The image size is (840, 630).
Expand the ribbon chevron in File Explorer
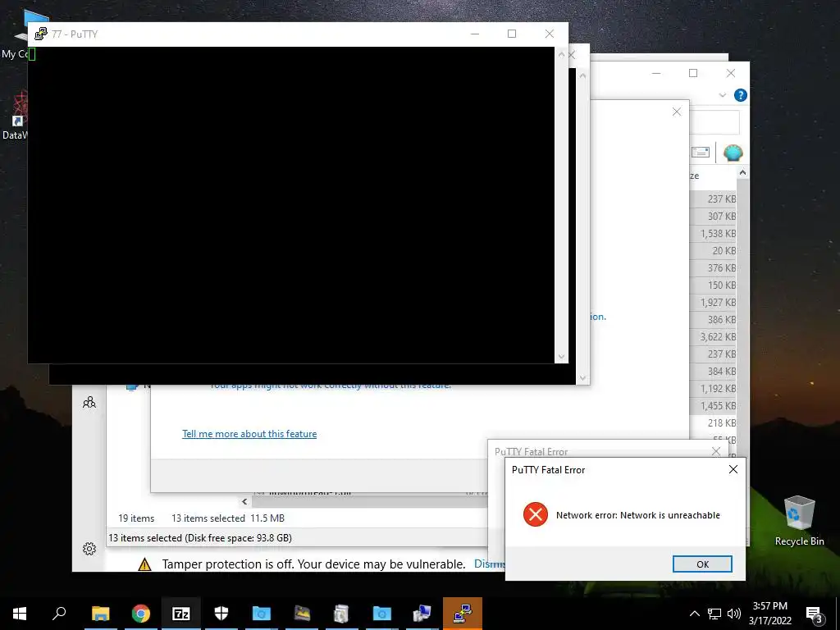(722, 95)
